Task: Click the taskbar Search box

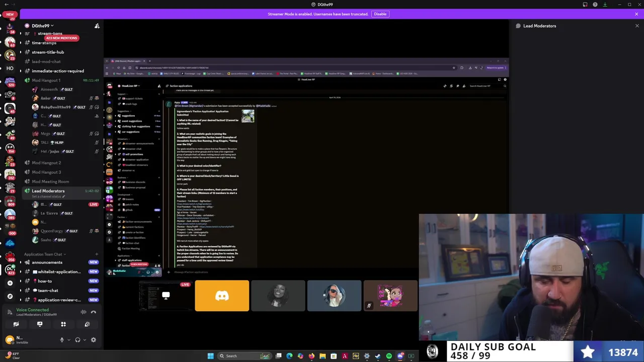Action: pos(245,356)
